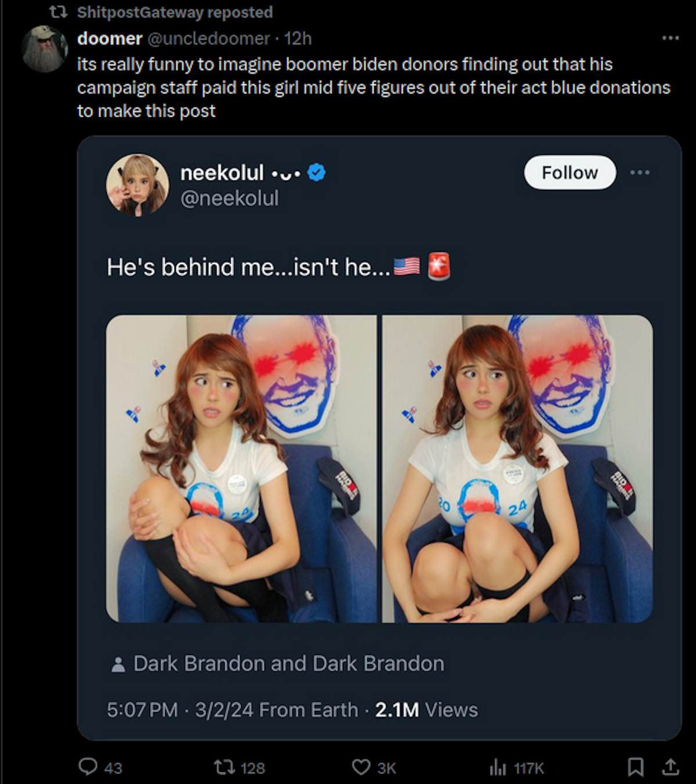Viewport: 696px width, 784px height.
Task: Click the 12h post time link
Action: pyautogui.click(x=298, y=38)
